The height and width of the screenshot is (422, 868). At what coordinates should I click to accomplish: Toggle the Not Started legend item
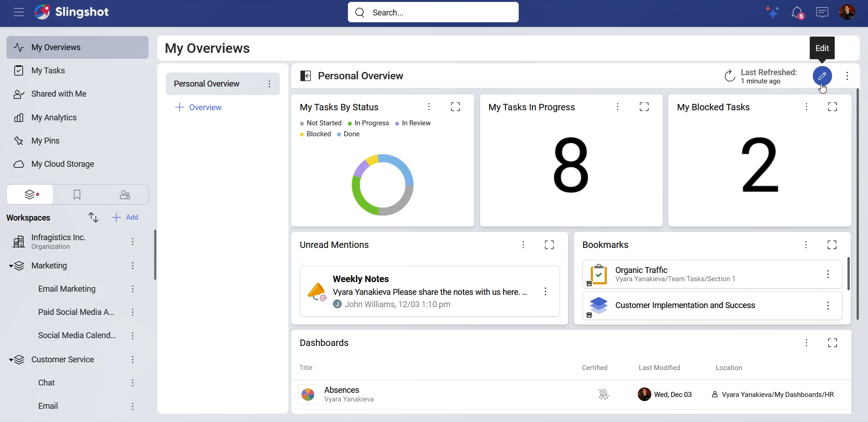[320, 123]
